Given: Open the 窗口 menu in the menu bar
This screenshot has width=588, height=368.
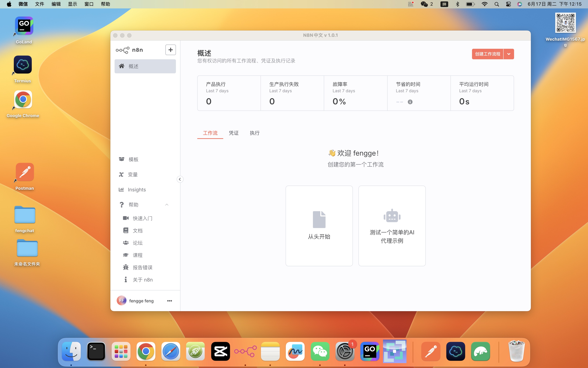Looking at the screenshot, I should [x=89, y=4].
